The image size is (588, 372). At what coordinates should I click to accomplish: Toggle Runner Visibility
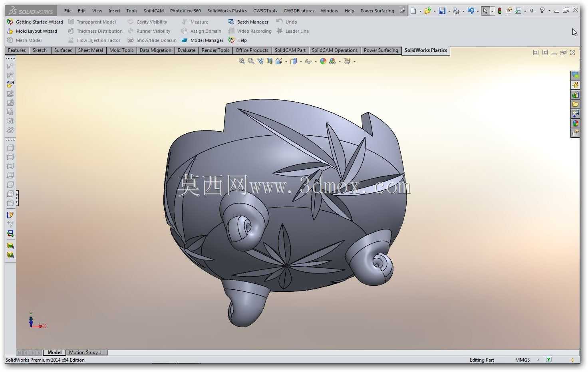149,31
